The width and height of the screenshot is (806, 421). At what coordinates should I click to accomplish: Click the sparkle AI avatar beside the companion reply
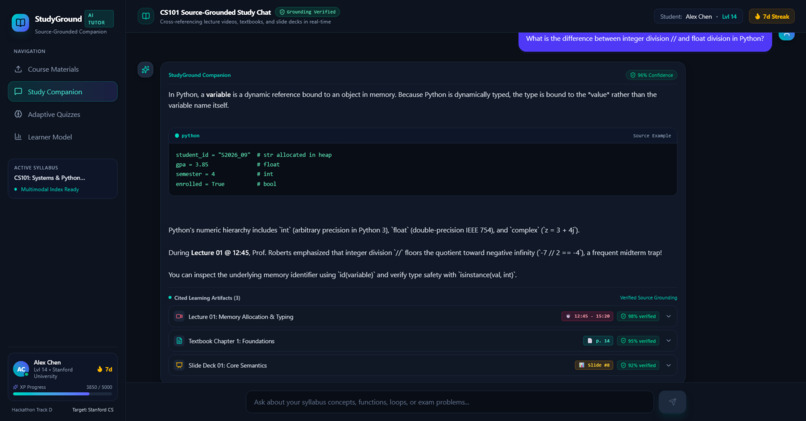pyautogui.click(x=145, y=69)
